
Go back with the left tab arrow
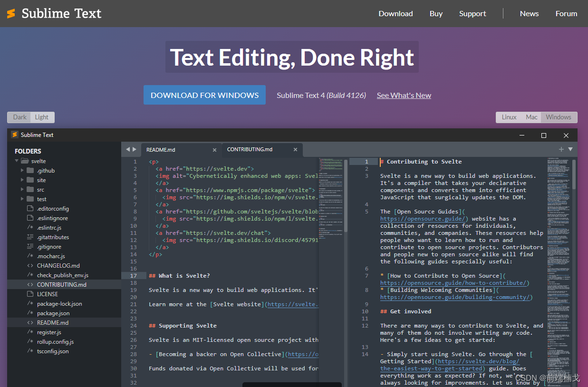point(127,149)
